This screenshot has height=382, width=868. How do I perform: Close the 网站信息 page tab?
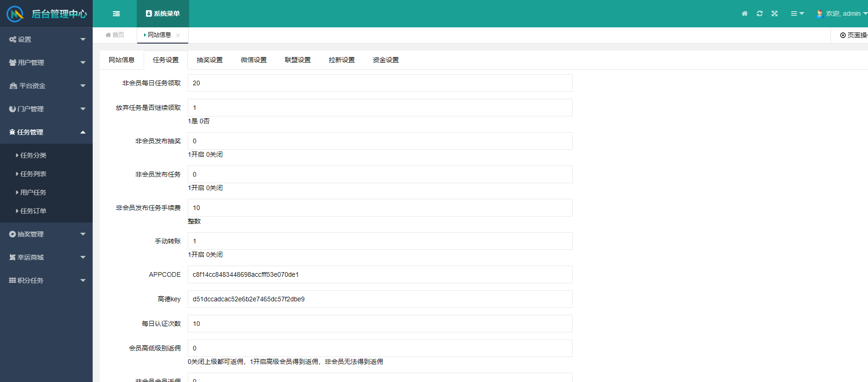tap(178, 35)
